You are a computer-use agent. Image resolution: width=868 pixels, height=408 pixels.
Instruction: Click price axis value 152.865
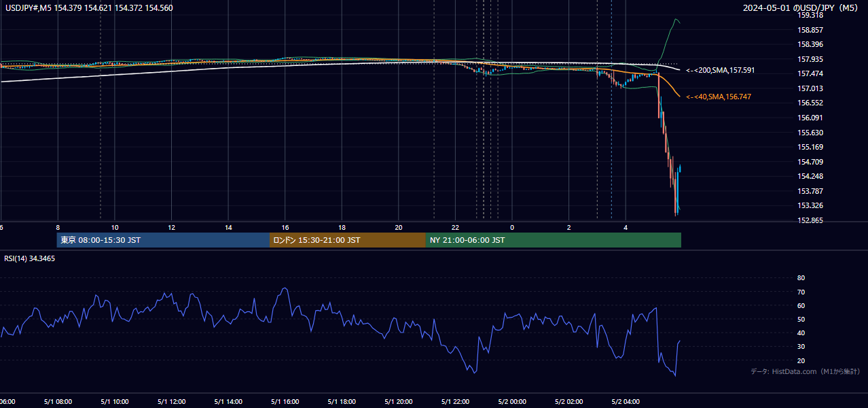[x=811, y=220]
